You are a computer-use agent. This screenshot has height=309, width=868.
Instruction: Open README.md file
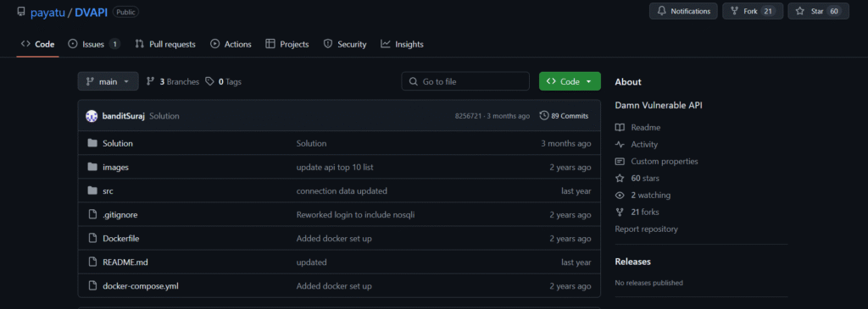(x=125, y=262)
